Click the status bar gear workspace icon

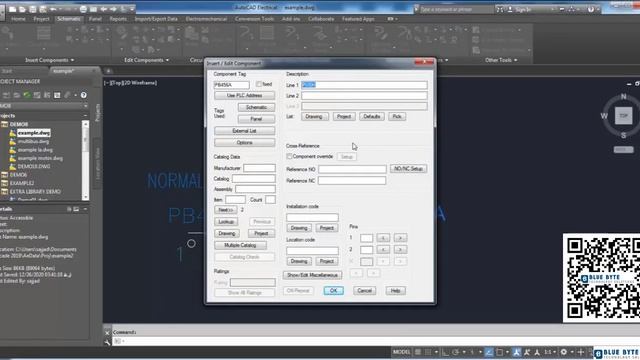564,352
